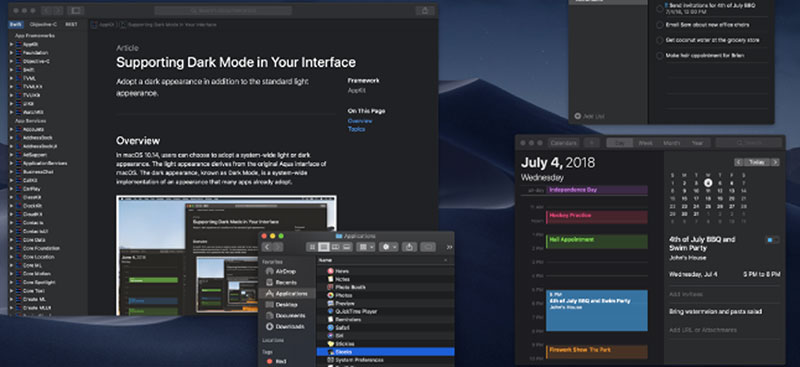
Task: Select the Firework Show calendar event
Action: (597, 352)
